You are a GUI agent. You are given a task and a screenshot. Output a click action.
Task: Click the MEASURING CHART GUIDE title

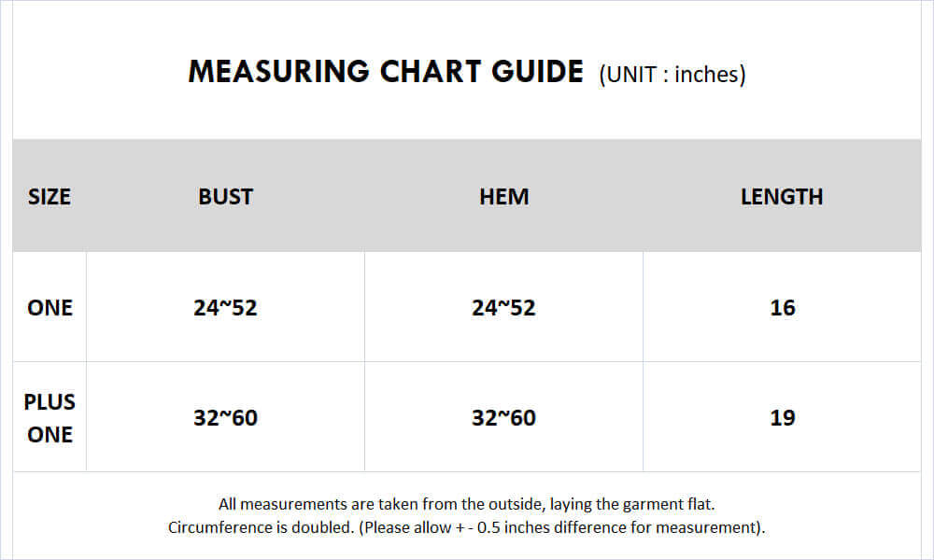386,72
